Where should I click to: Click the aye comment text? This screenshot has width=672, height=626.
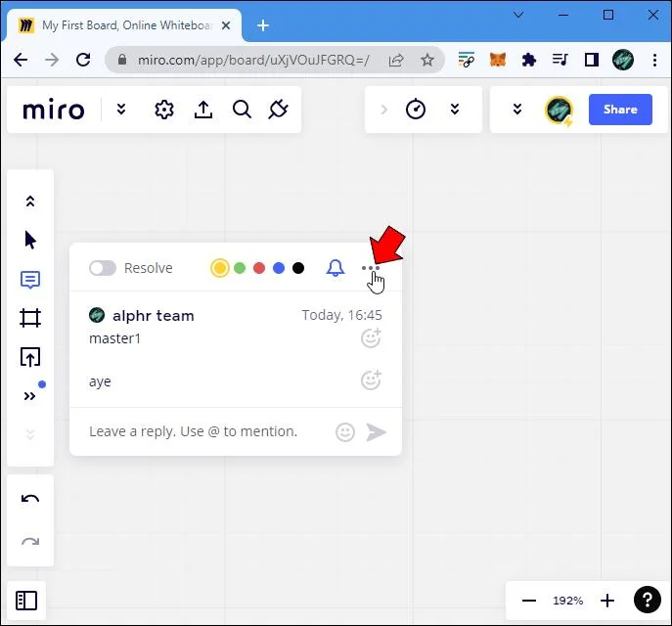(100, 381)
